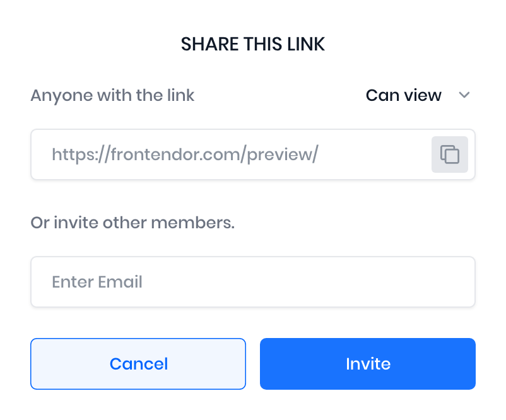The image size is (506, 420).
Task: Click the "Or invite other members." text
Action: 132,223
